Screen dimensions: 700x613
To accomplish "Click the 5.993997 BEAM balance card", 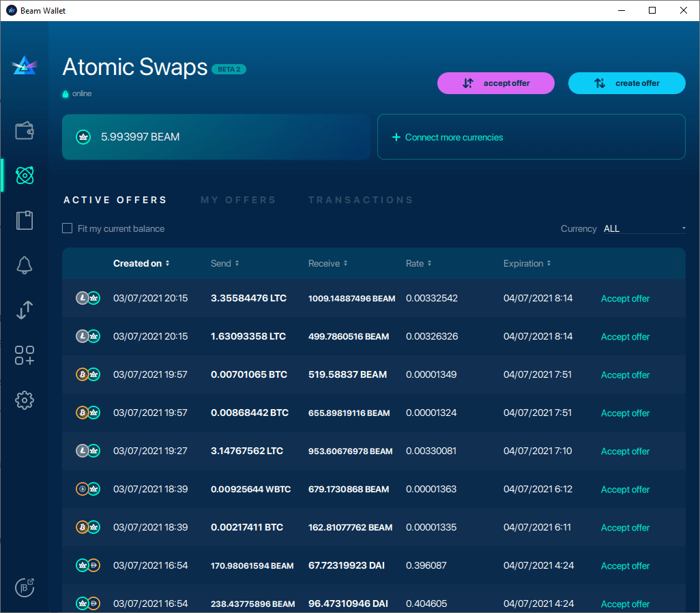I will coord(216,136).
